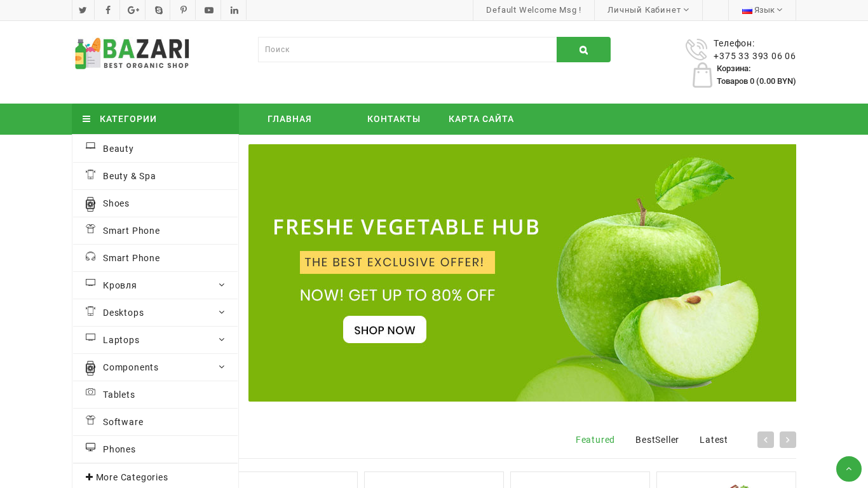Viewport: 868px width, 488px height.
Task: Click the scroll-to-top round arrow button
Action: click(849, 469)
